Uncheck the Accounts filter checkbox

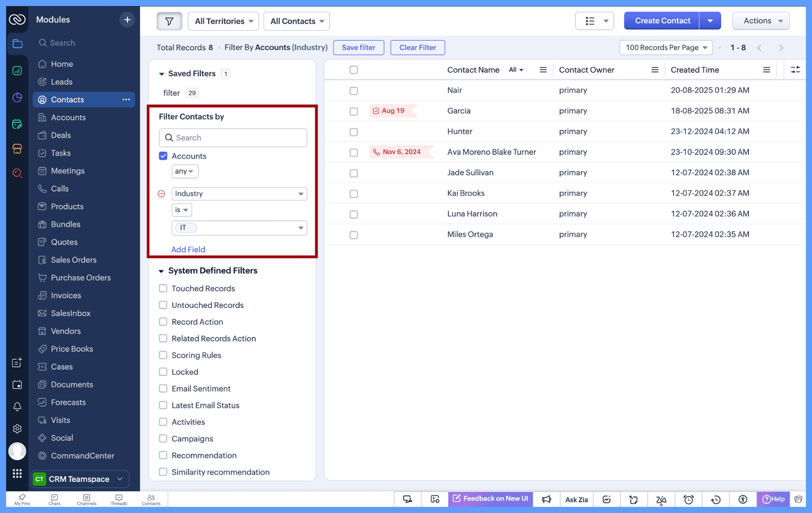[163, 156]
